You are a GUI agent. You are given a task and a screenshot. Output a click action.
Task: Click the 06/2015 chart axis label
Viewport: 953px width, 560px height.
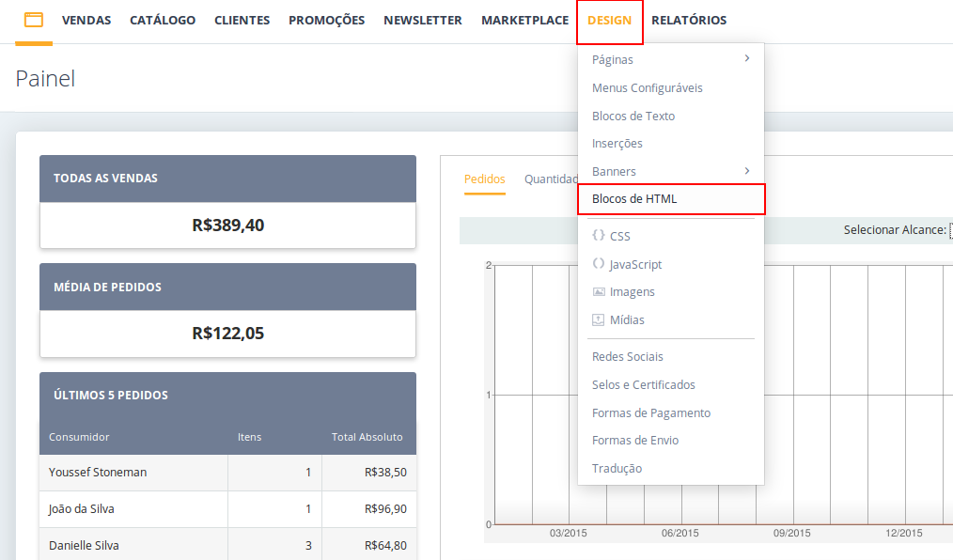(x=680, y=533)
